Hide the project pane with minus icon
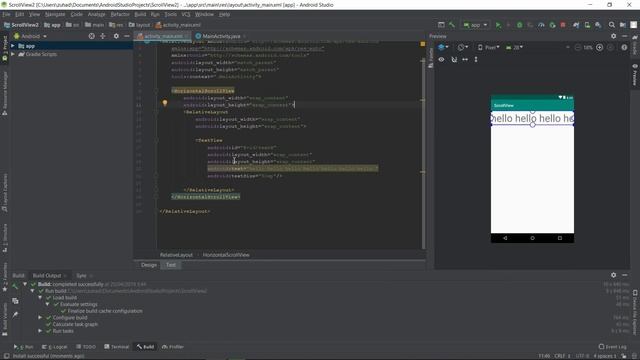 pos(127,36)
